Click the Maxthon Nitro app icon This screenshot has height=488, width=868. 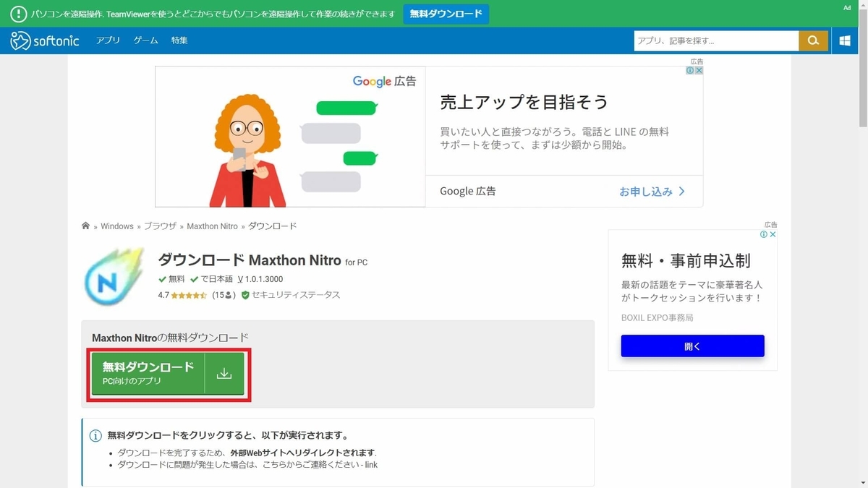(x=114, y=276)
